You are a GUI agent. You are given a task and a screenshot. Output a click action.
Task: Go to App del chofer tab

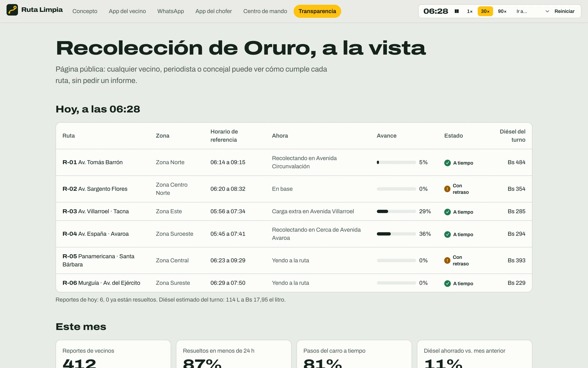click(213, 11)
